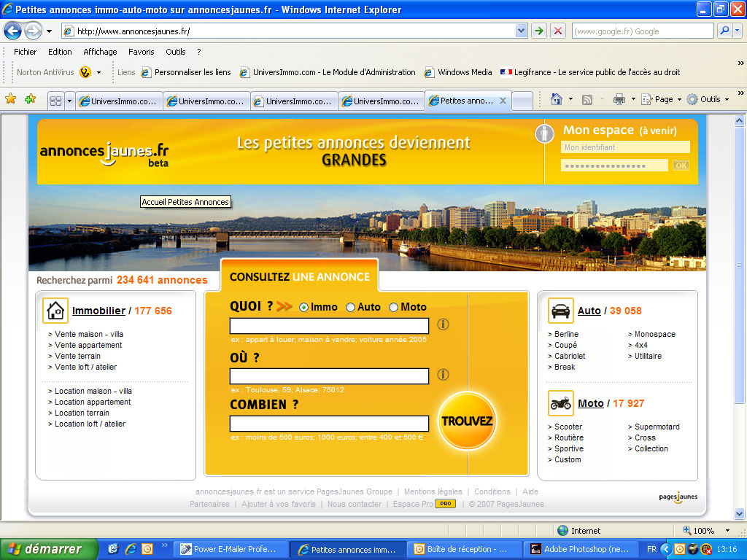Open the Vente appartement link
The width and height of the screenshot is (747, 560).
point(88,345)
